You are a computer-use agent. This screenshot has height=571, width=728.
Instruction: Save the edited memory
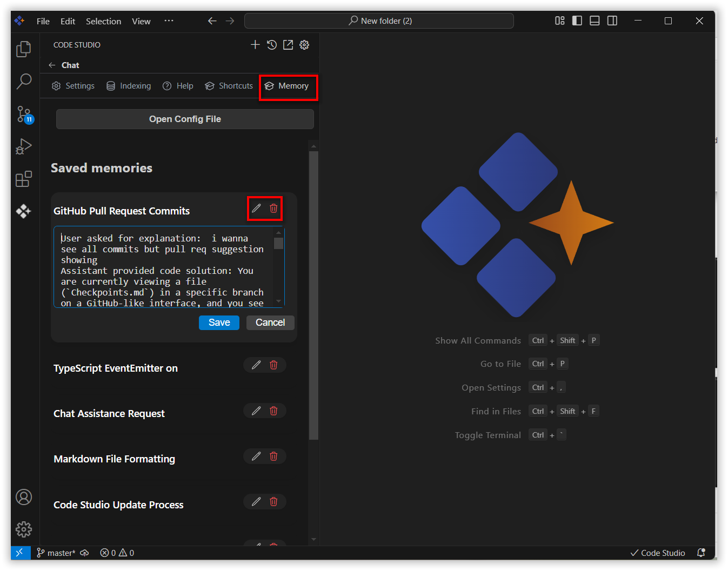(x=219, y=323)
